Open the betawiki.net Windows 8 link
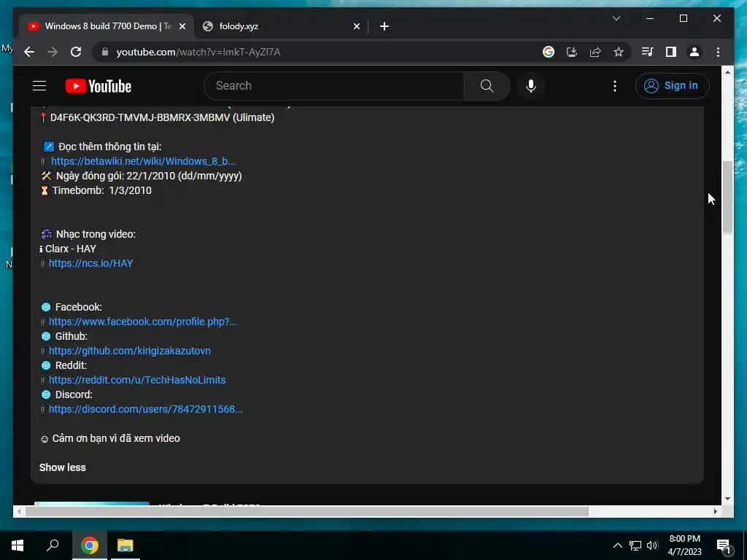The image size is (747, 560). [x=144, y=161]
